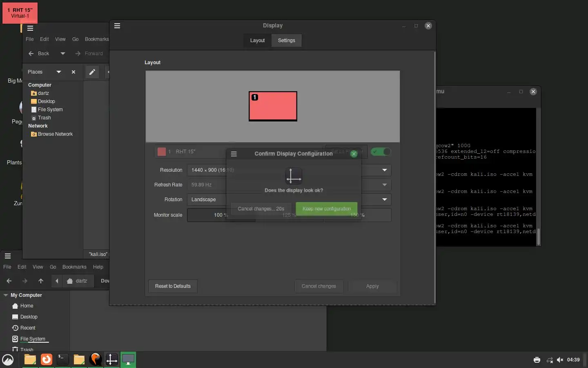Select dartz under Computer in Places
The image size is (588, 368).
(x=43, y=93)
